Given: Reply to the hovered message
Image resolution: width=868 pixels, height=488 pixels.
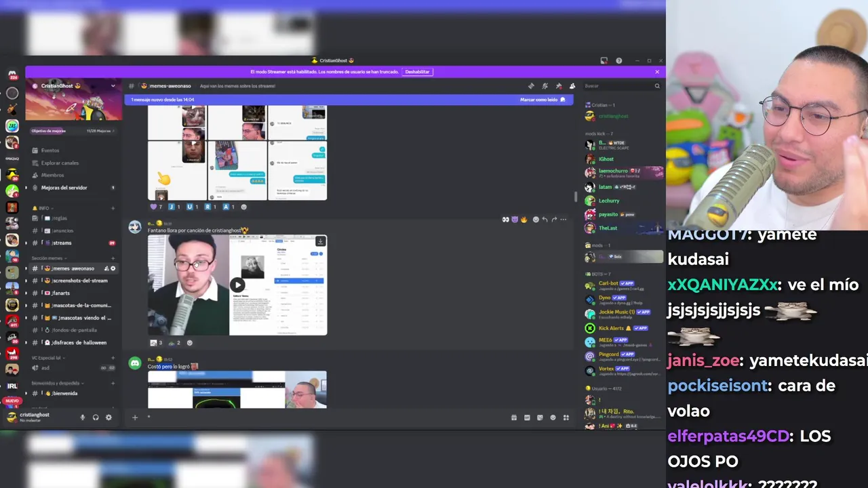Looking at the screenshot, I should 545,220.
